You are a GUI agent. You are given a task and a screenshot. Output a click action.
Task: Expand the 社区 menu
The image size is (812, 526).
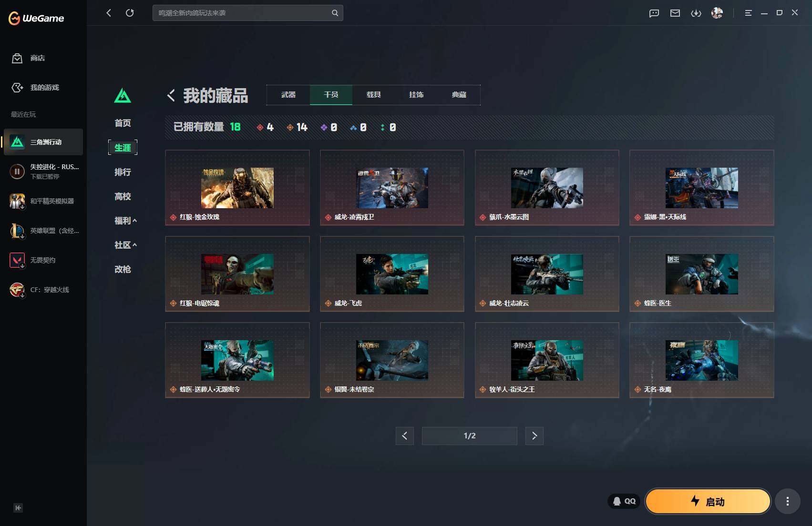click(125, 245)
